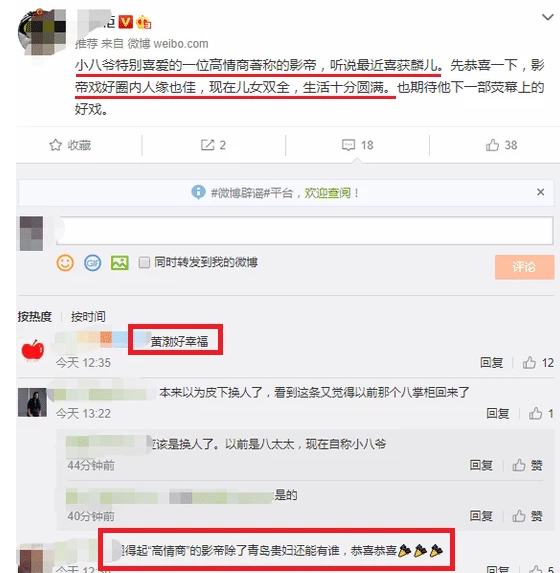560x573 pixels.
Task: Sort comments by 按热度
Action: click(x=35, y=316)
